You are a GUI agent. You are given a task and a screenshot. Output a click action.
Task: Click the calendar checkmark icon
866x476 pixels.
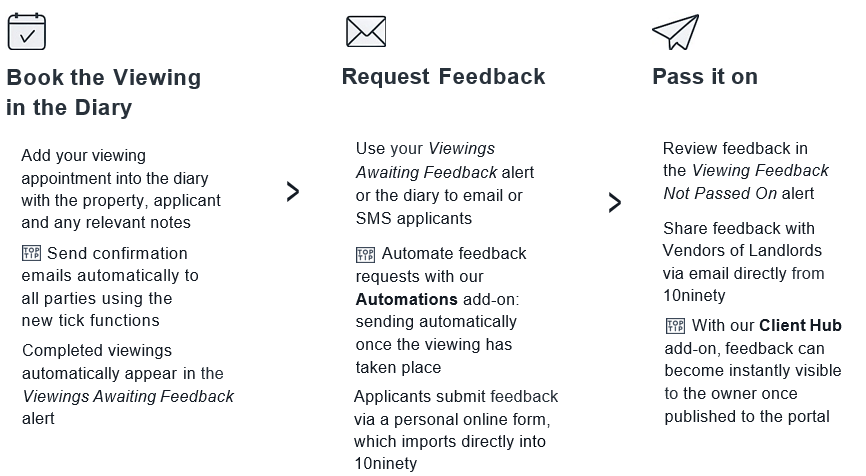pyautogui.click(x=27, y=32)
